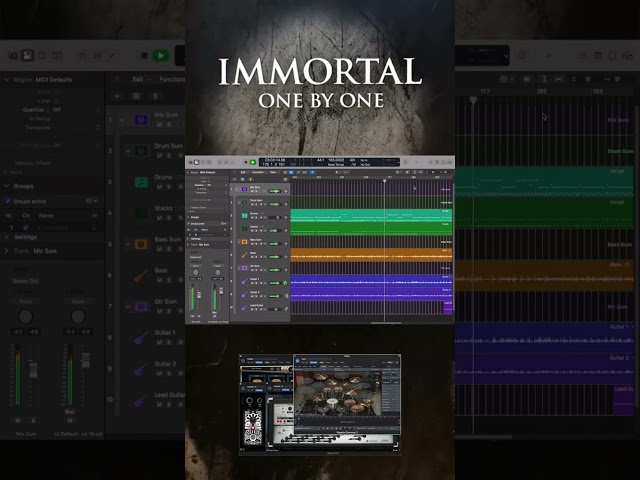This screenshot has height=480, width=640.
Task: Open Note Pad icon at background toolbar right
Action: 598,56
